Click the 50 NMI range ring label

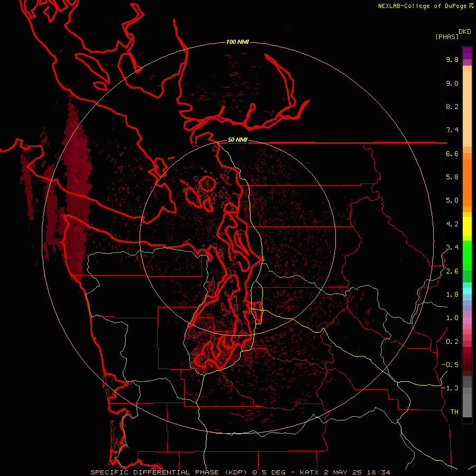237,140
